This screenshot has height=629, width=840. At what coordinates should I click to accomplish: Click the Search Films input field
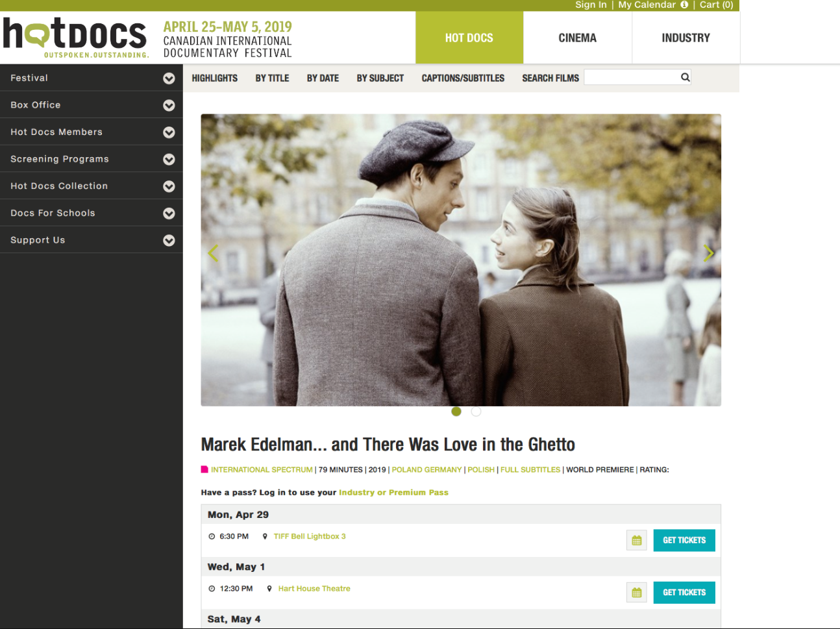tap(632, 77)
